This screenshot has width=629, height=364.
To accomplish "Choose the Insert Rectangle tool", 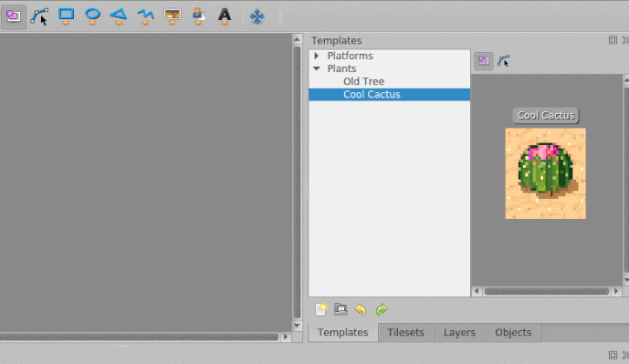I will [x=67, y=16].
